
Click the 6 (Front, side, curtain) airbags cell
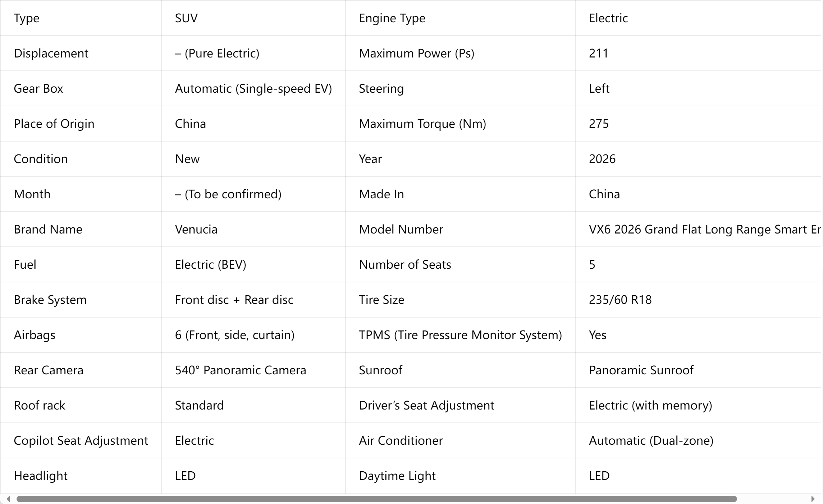click(x=253, y=335)
